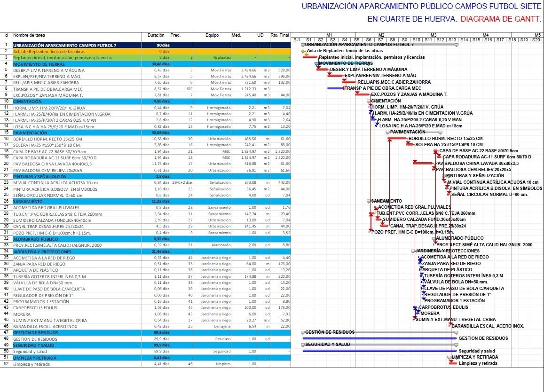Select table row 'Acta de Replanteo. Inicio de las obras'
This screenshot has height=392, width=544.
[x=145, y=51]
